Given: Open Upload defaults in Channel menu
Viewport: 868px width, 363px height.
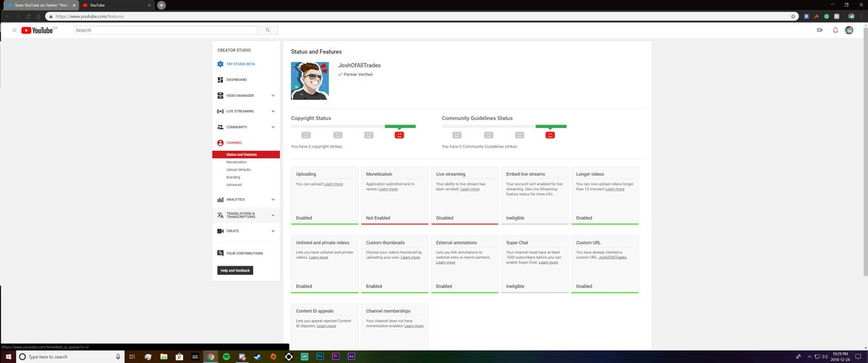Looking at the screenshot, I should [239, 169].
